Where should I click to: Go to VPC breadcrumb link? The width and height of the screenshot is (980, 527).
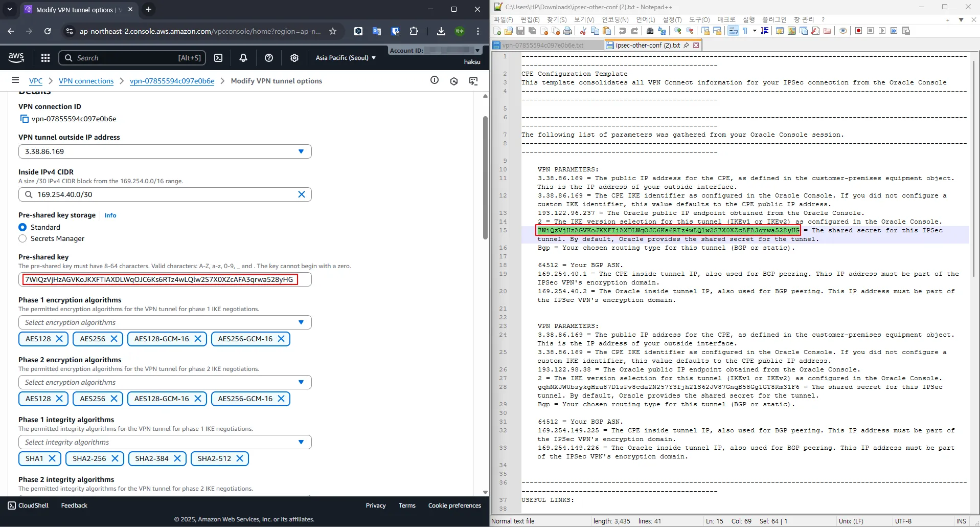point(36,81)
